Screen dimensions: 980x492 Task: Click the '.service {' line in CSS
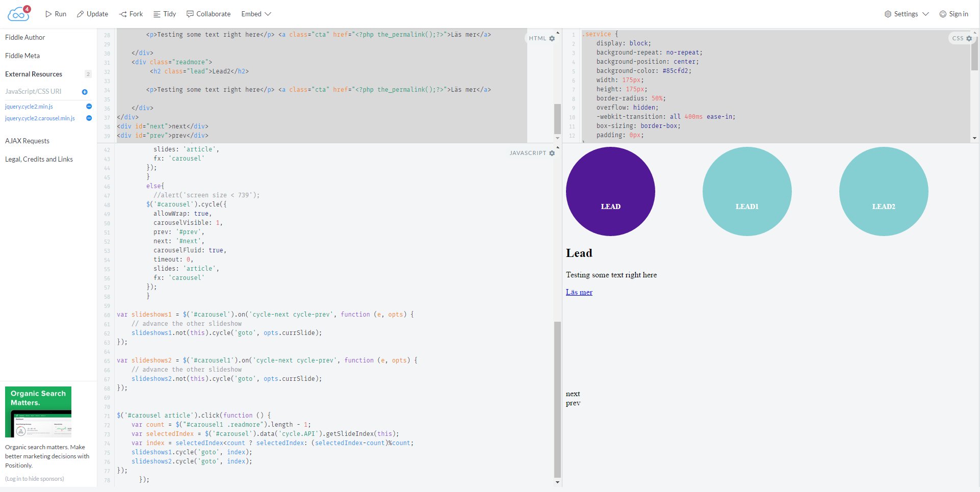point(600,34)
